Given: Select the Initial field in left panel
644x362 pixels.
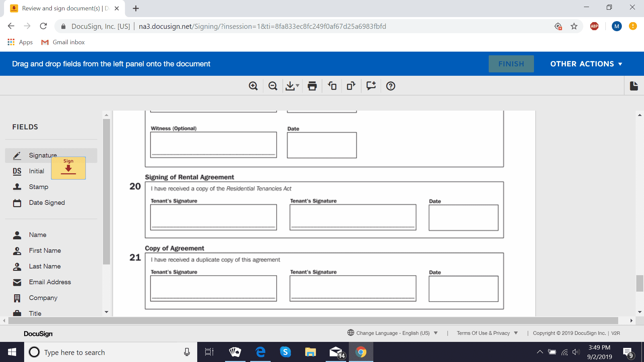Looking at the screenshot, I should point(36,171).
